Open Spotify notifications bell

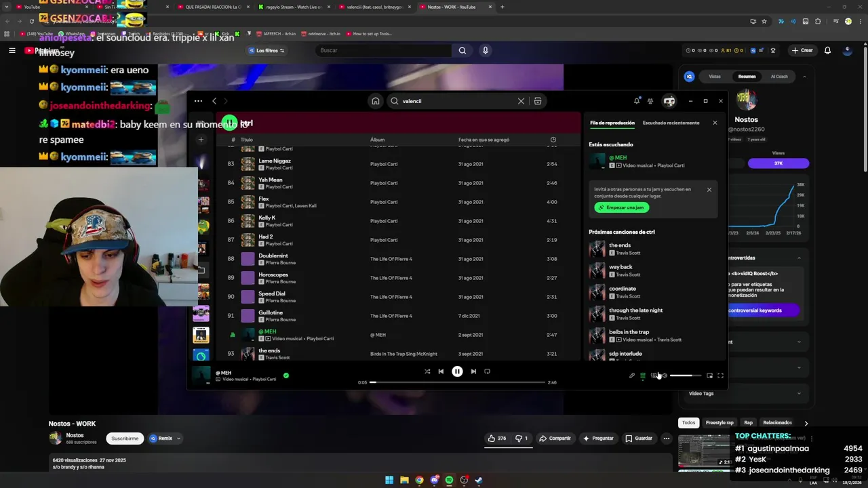pos(637,101)
